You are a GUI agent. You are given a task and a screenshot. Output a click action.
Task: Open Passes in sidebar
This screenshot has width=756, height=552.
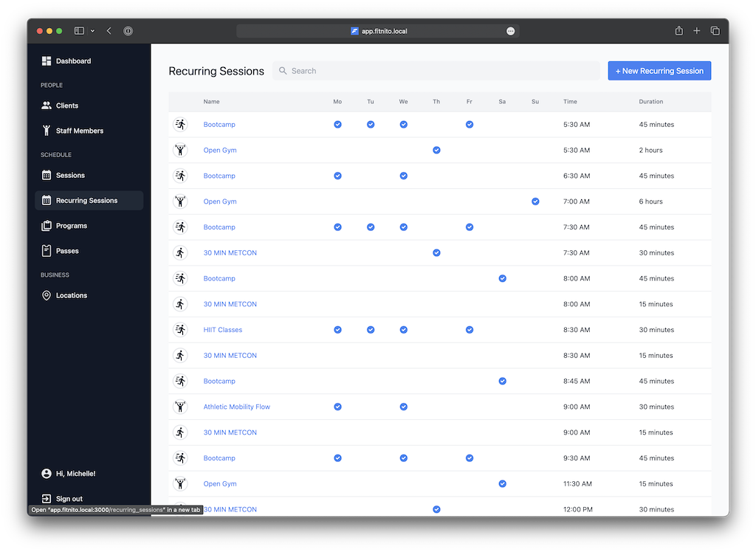[89, 251]
